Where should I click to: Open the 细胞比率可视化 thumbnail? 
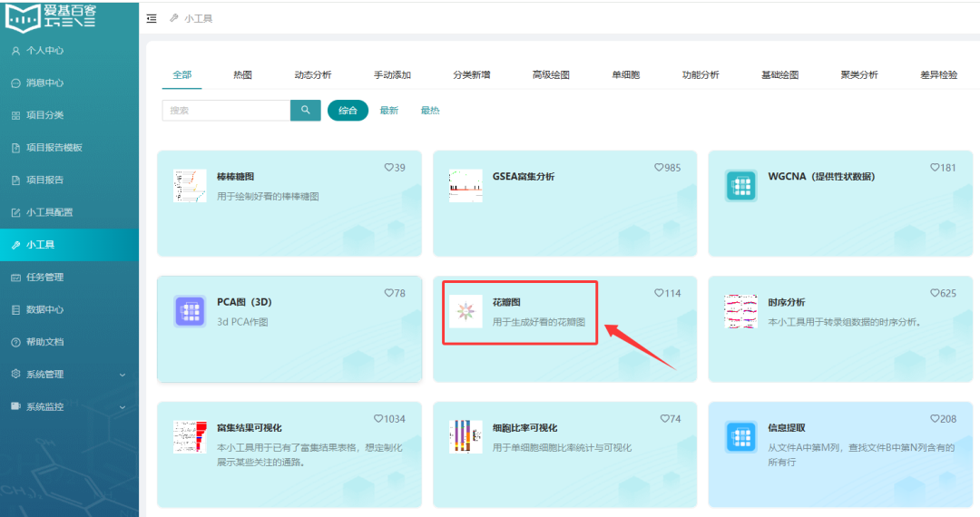[465, 436]
